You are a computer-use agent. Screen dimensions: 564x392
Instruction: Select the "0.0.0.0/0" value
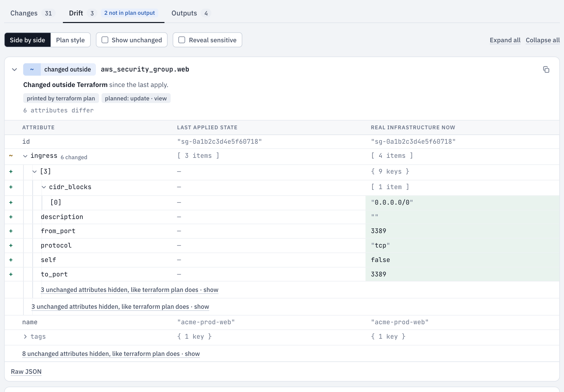point(392,203)
